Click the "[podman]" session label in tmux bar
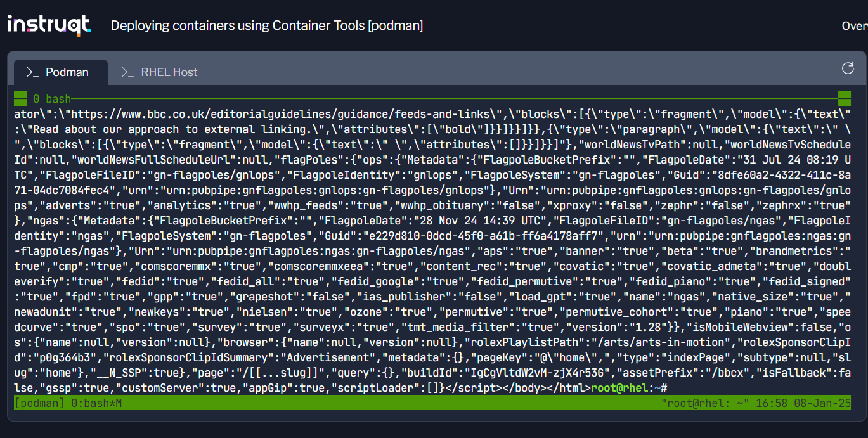This screenshot has height=438, width=868. 38,402
